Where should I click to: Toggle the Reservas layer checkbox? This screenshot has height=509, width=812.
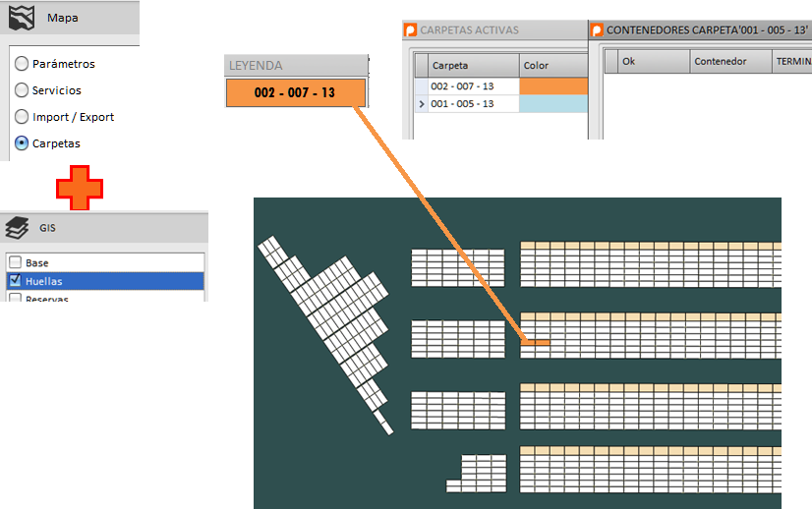(x=15, y=297)
